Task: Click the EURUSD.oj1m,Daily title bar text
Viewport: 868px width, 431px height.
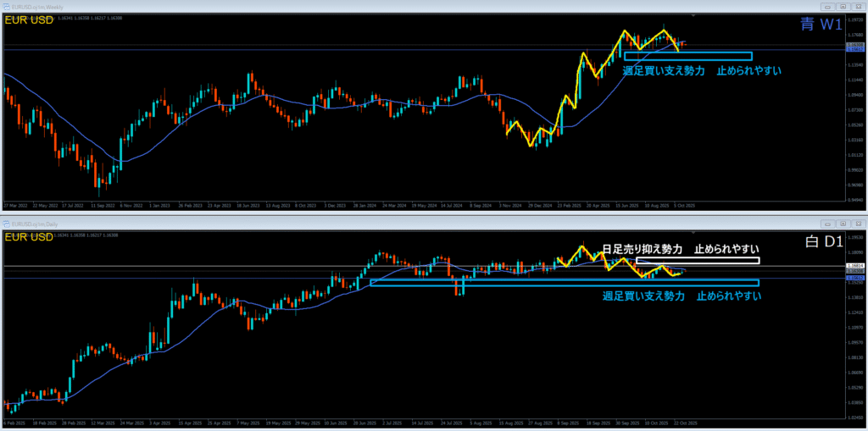Action: 34,224
